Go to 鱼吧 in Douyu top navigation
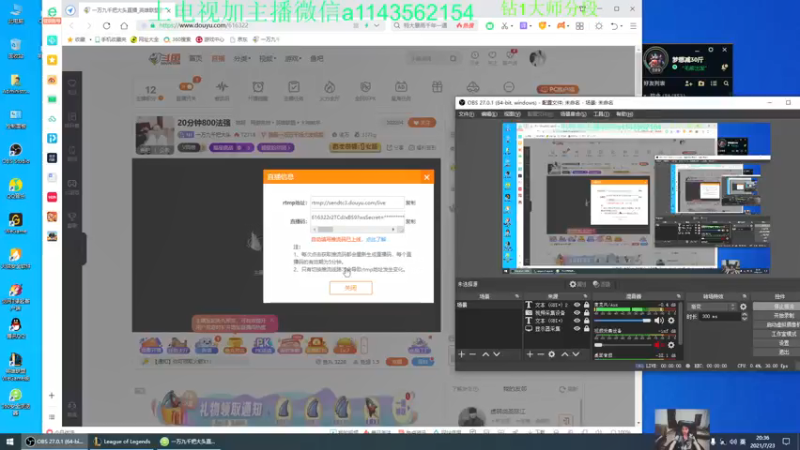Viewport: 800px width, 450px height. click(317, 59)
